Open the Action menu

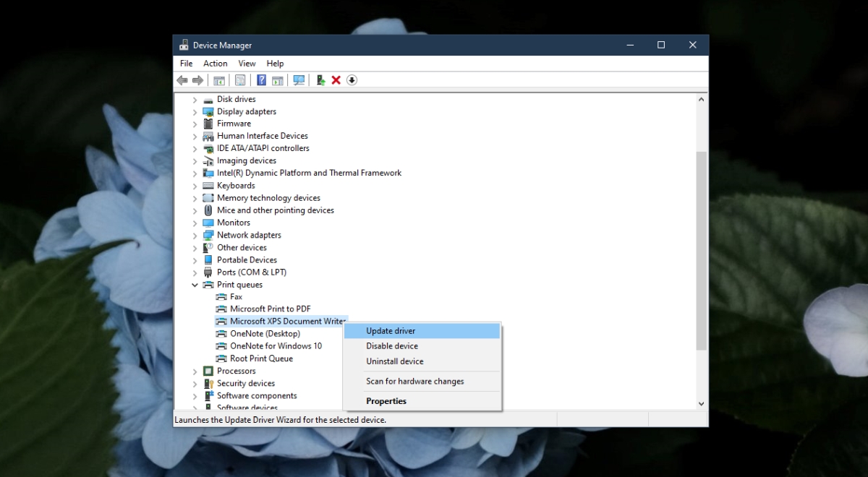[x=215, y=63]
